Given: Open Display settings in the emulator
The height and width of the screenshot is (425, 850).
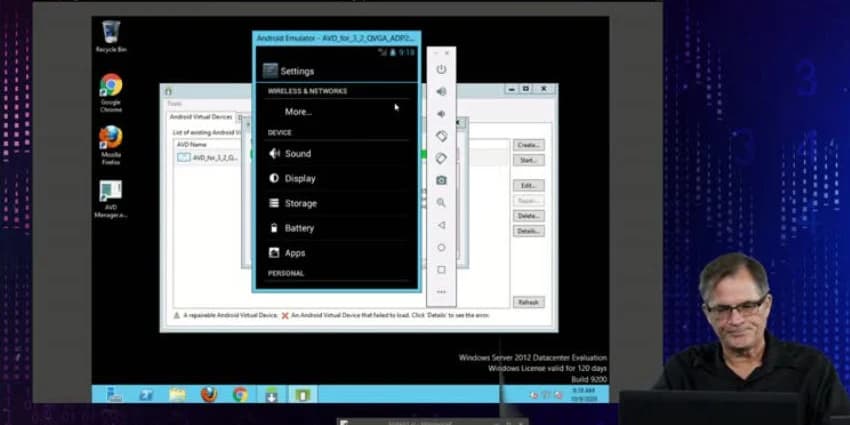Looking at the screenshot, I should tap(336, 178).
